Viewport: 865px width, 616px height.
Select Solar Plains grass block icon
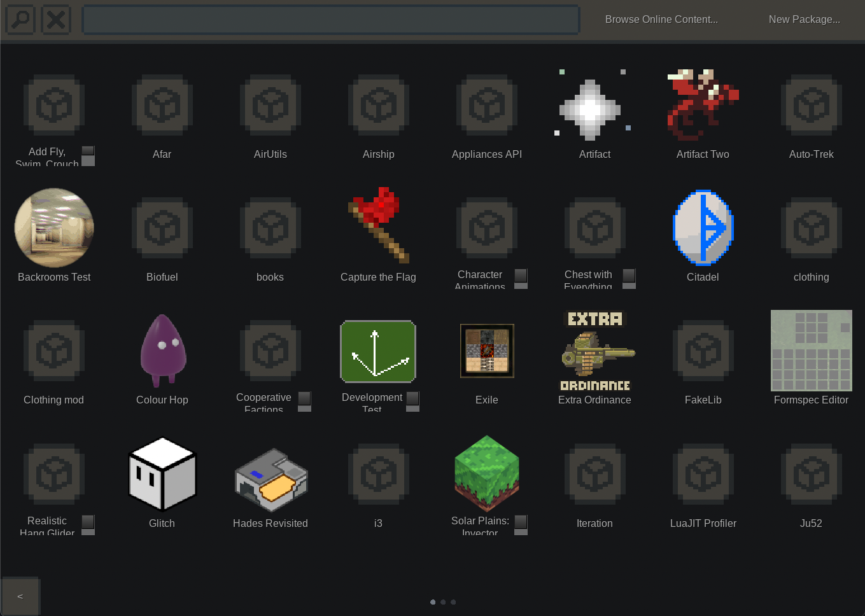[487, 473]
